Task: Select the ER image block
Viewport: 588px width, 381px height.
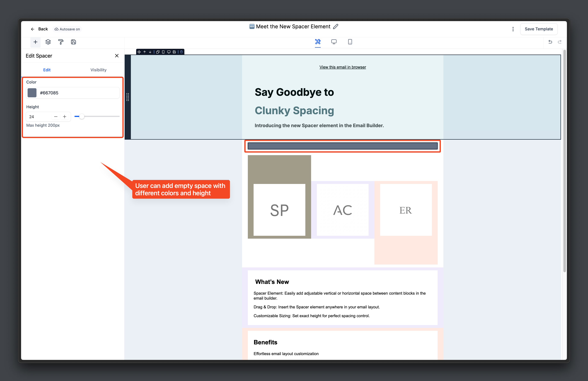Action: (406, 210)
